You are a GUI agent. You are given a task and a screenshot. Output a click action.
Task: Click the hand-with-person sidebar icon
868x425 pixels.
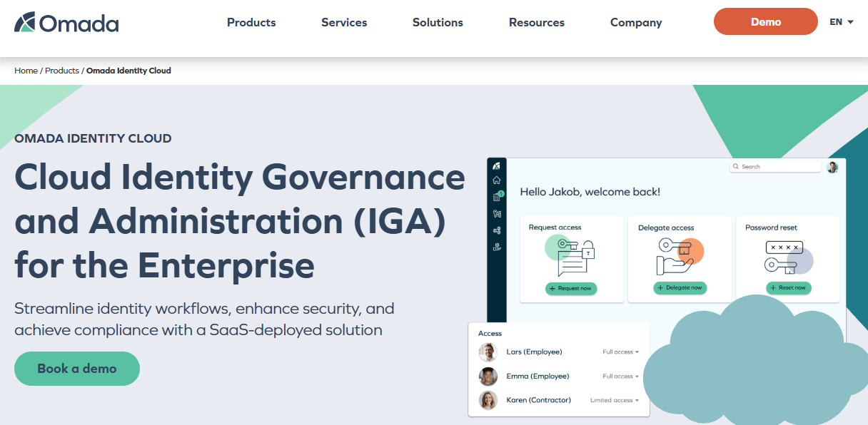click(496, 247)
